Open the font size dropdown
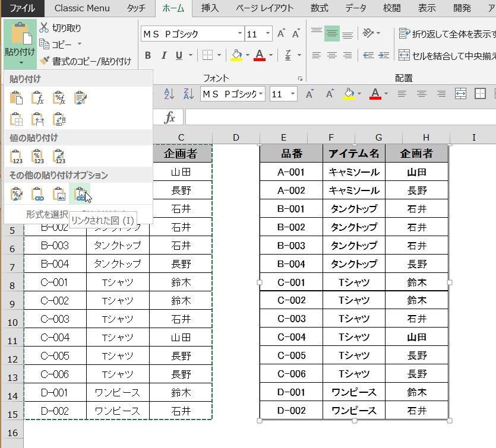Image resolution: width=496 pixels, height=448 pixels. (x=267, y=34)
